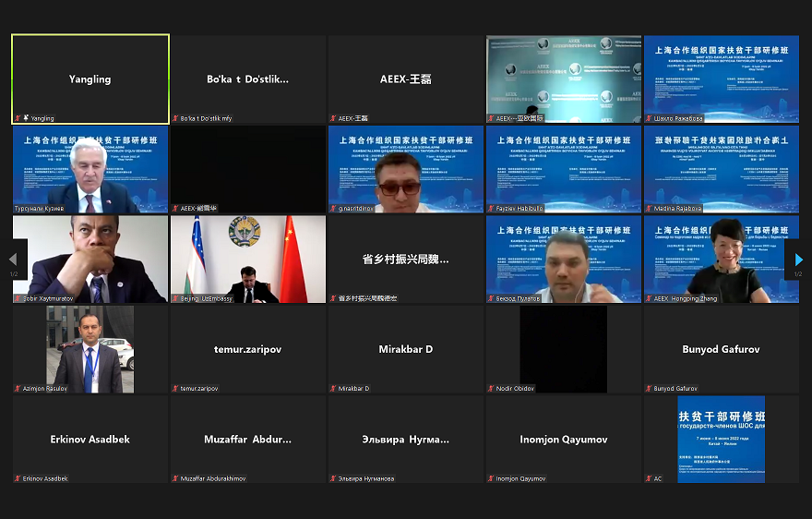Click muted mic icon by Bunyod Gafurov label
812x519 pixels.
[x=649, y=389]
